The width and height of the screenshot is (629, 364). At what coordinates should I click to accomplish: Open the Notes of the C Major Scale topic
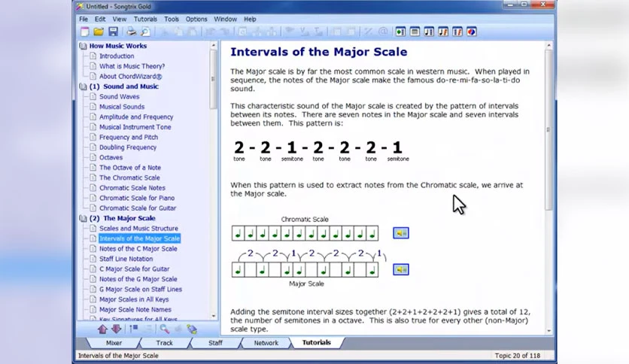pos(138,248)
